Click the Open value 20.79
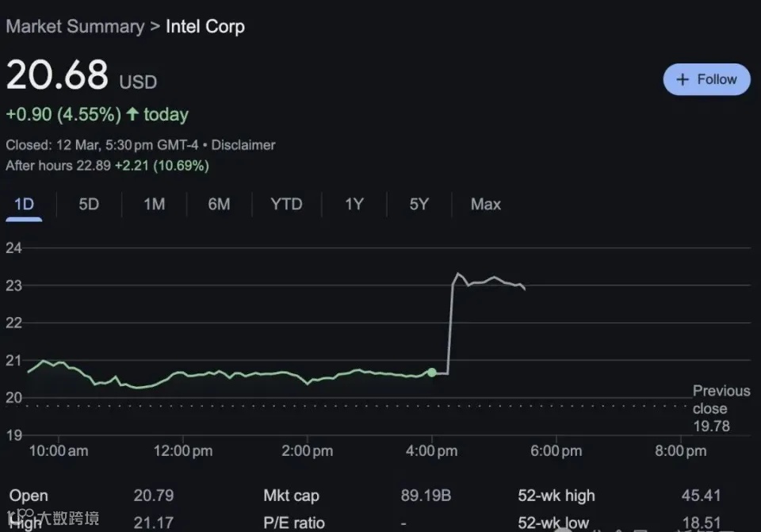 153,496
